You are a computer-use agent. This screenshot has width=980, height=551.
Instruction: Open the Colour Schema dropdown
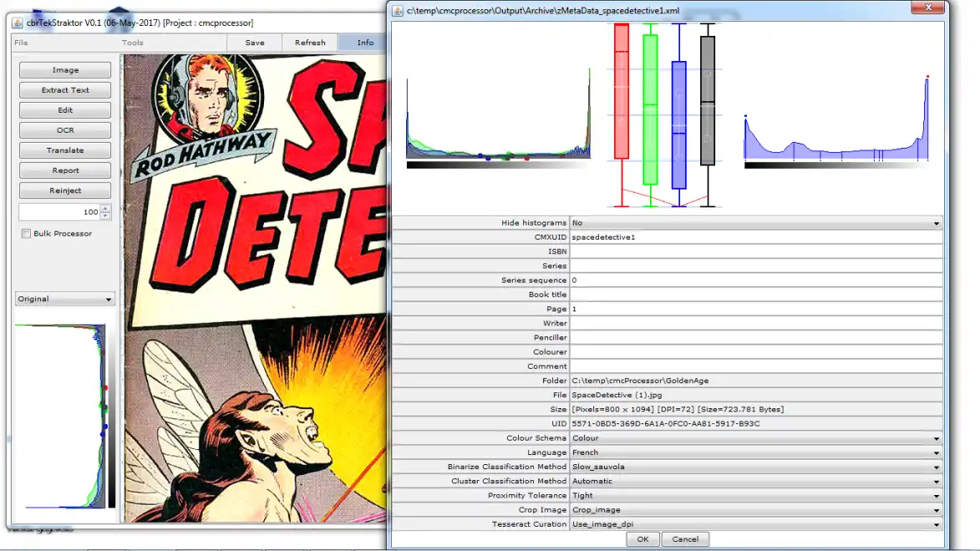pos(755,438)
